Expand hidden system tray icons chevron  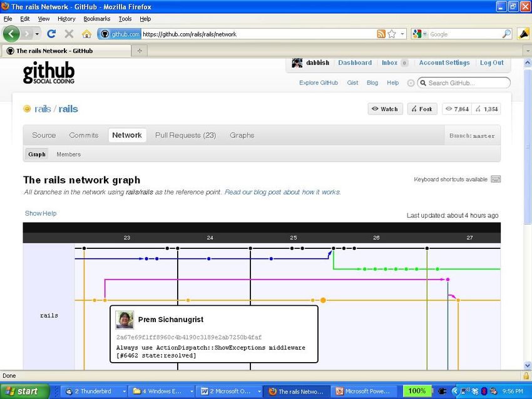455,391
